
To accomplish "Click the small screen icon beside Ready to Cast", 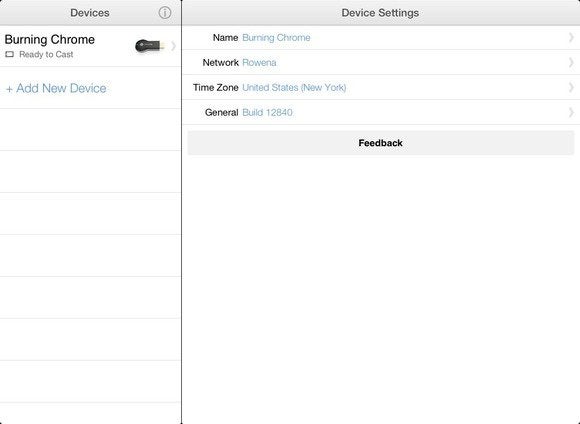I will coord(10,54).
